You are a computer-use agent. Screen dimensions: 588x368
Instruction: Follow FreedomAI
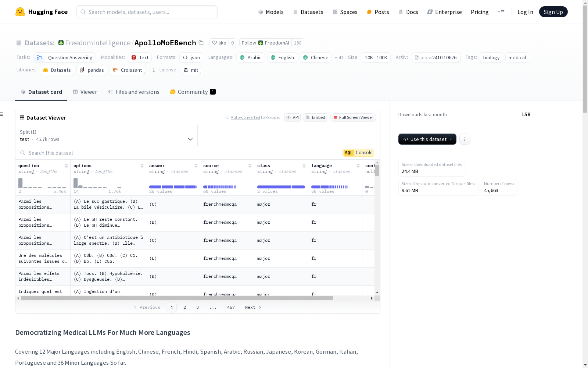coord(265,43)
